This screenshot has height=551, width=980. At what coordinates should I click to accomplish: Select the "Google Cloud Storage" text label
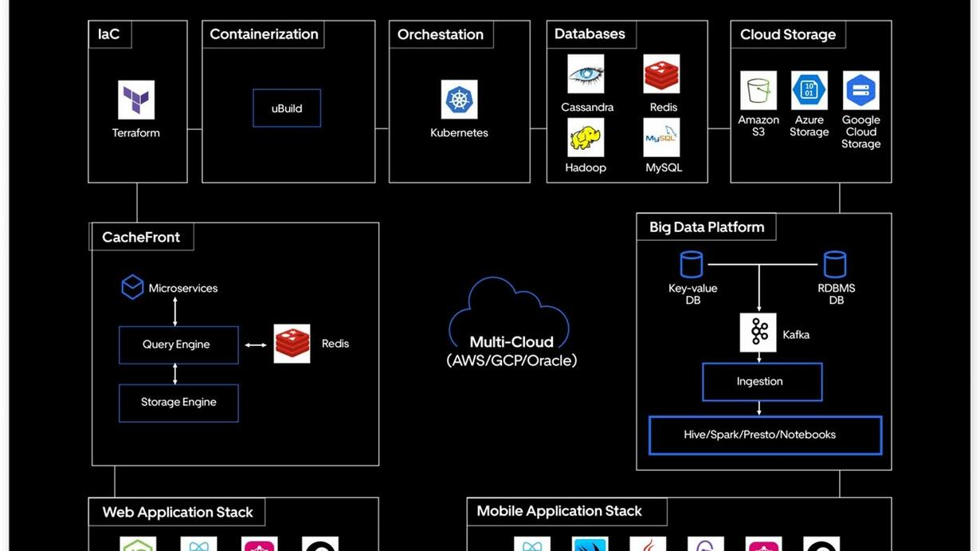[861, 132]
